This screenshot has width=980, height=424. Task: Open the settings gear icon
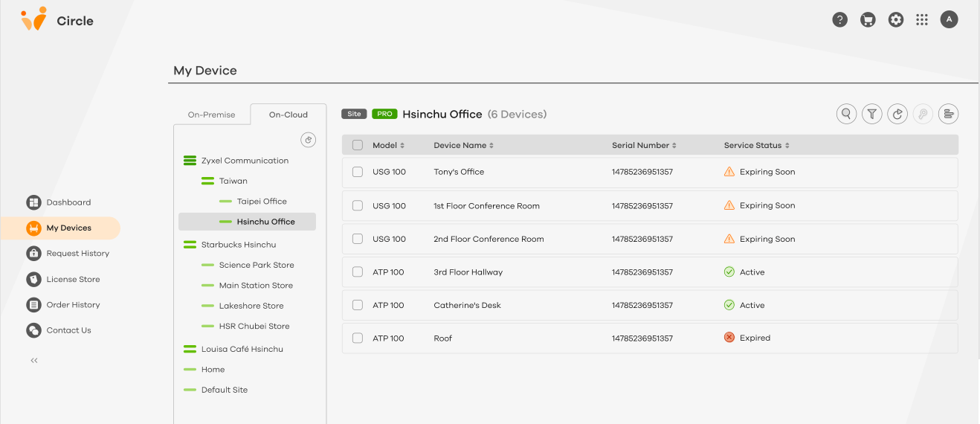click(x=896, y=20)
